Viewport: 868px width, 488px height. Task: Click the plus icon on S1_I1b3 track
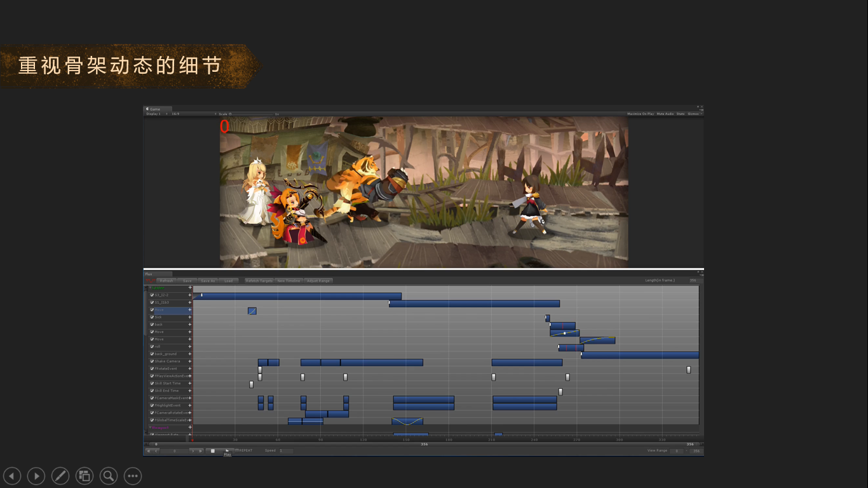tap(189, 302)
